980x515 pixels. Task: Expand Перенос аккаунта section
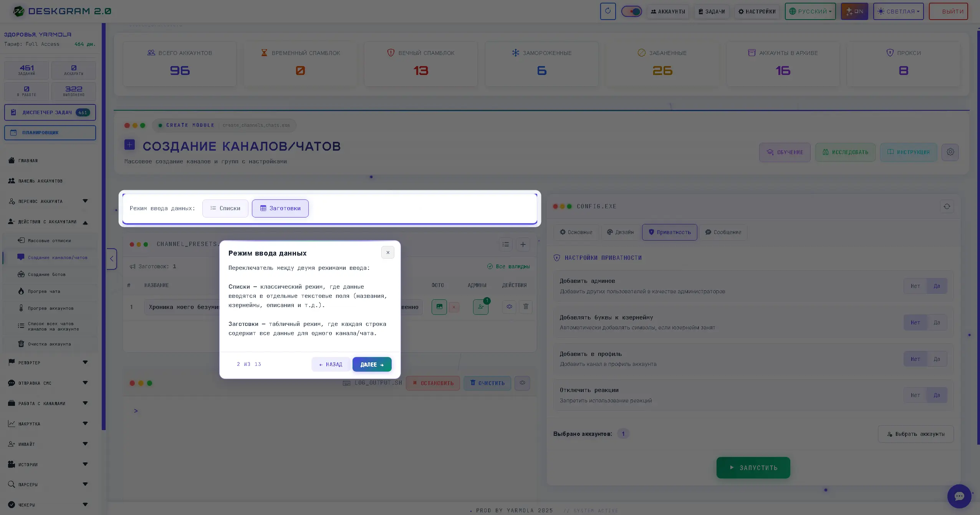48,201
